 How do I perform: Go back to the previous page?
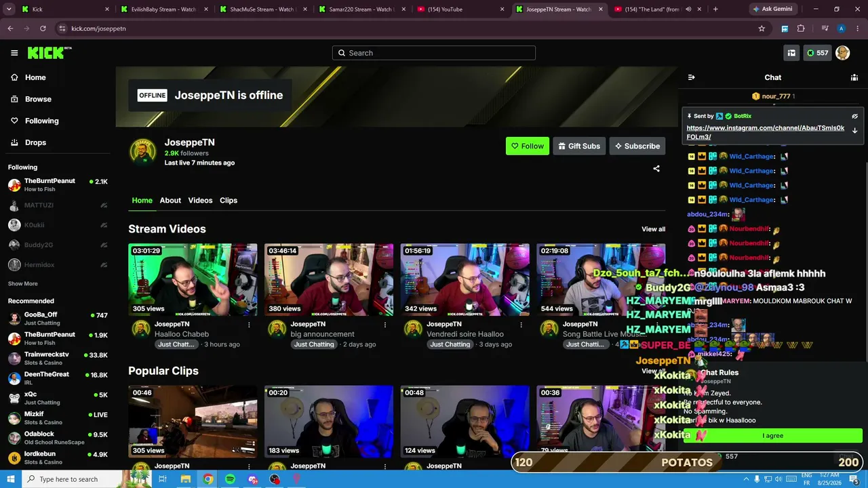(10, 28)
